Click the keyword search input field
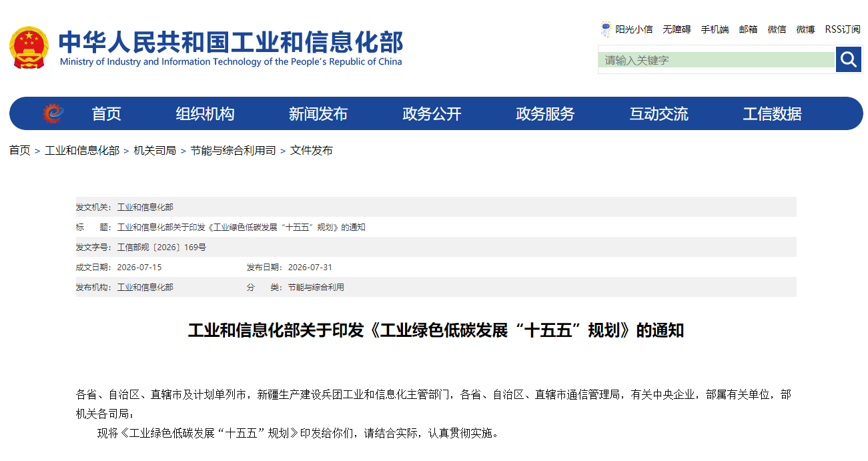 click(717, 60)
